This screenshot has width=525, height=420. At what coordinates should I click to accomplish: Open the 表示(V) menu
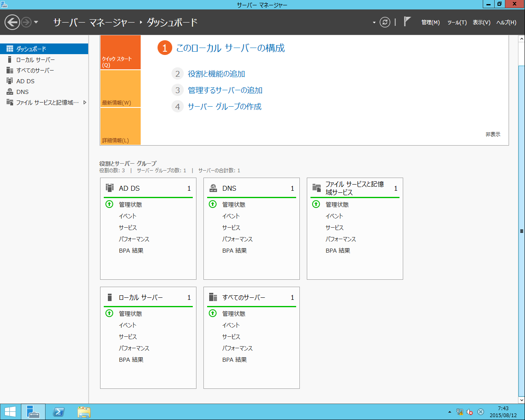coord(482,23)
